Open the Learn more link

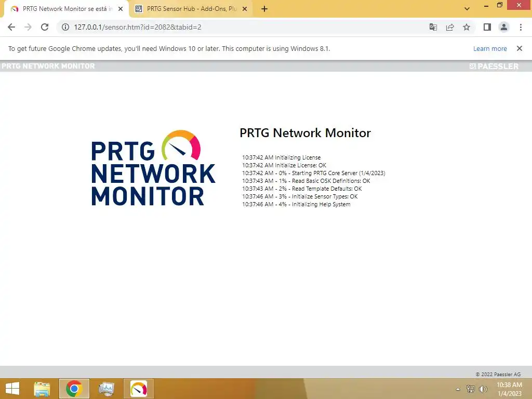490,48
